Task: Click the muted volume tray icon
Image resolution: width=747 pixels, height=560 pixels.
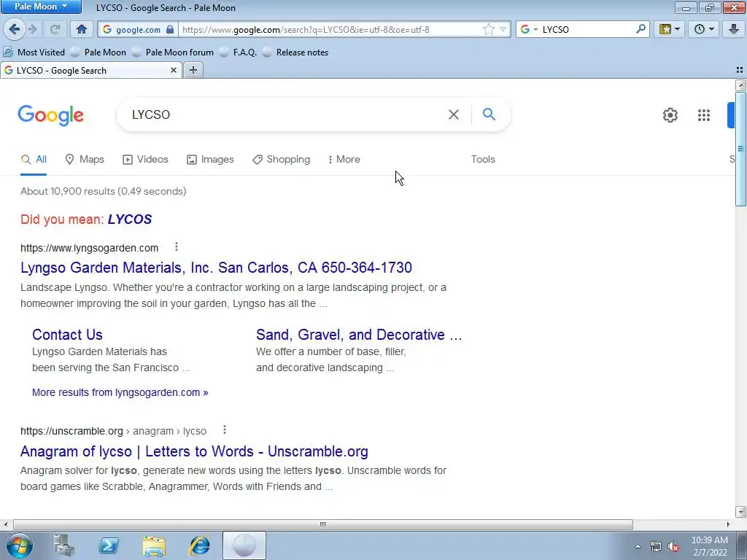Action: point(673,547)
